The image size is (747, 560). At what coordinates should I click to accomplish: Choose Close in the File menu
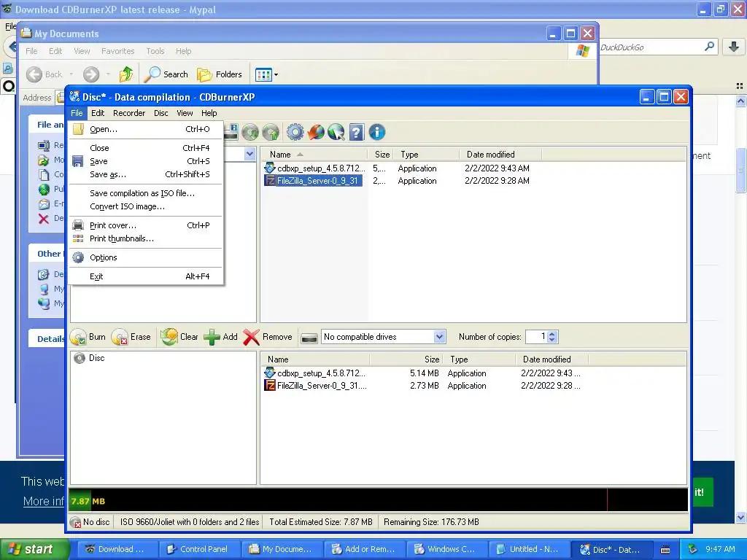146,148
